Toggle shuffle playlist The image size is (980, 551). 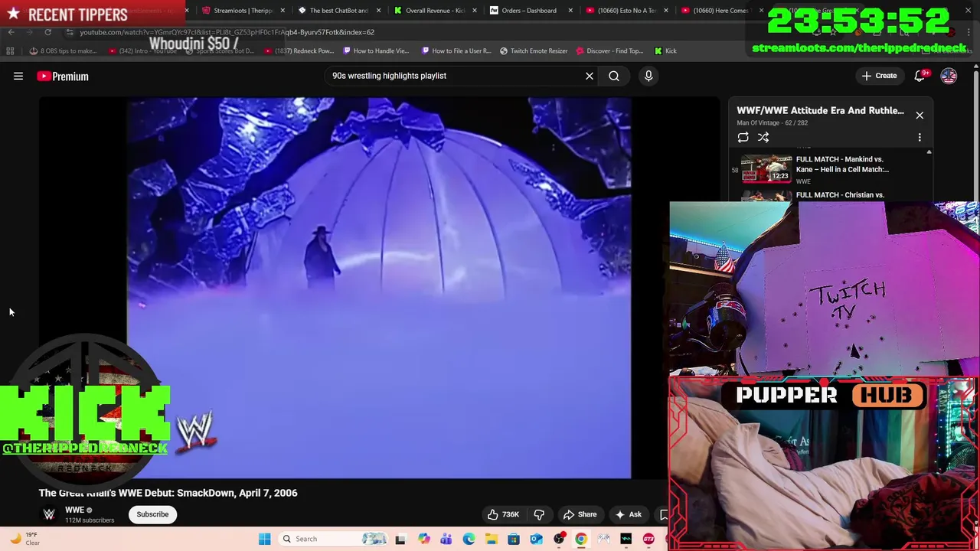point(763,137)
